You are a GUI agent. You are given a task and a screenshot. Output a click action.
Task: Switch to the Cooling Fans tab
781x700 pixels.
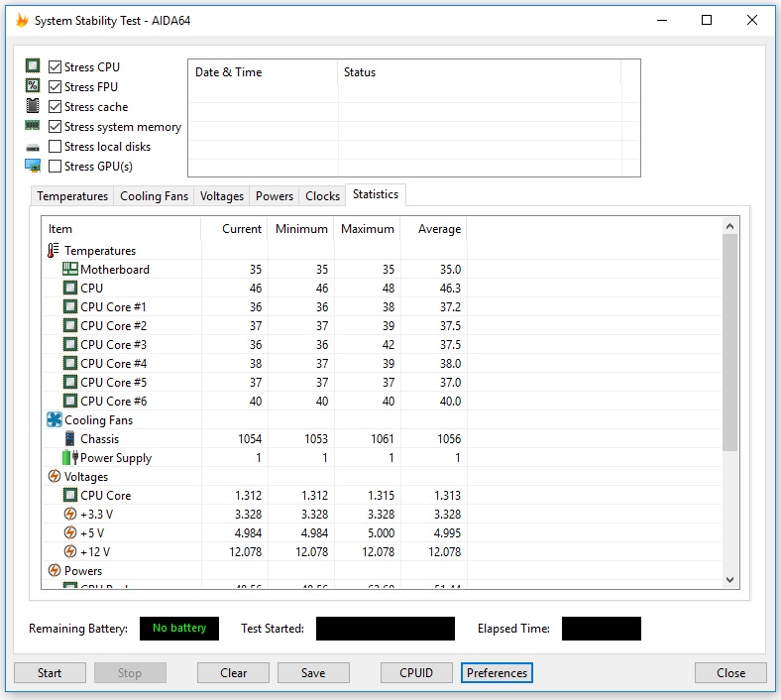click(154, 195)
